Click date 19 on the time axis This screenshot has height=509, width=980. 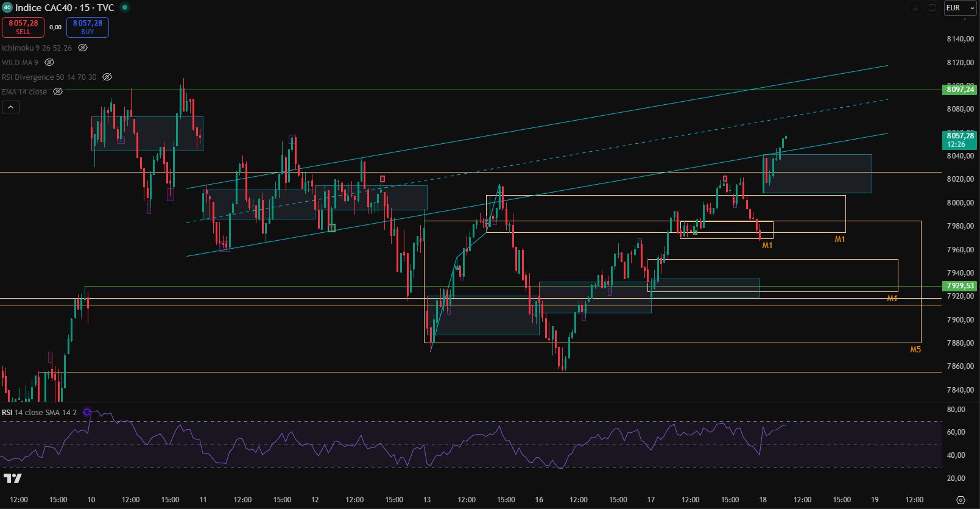(x=875, y=500)
